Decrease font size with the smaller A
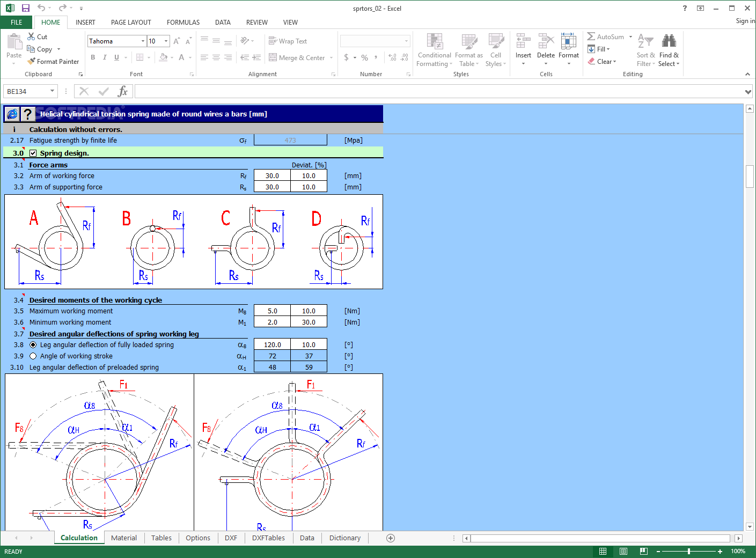Viewport: 756px width, 558px height. (188, 41)
